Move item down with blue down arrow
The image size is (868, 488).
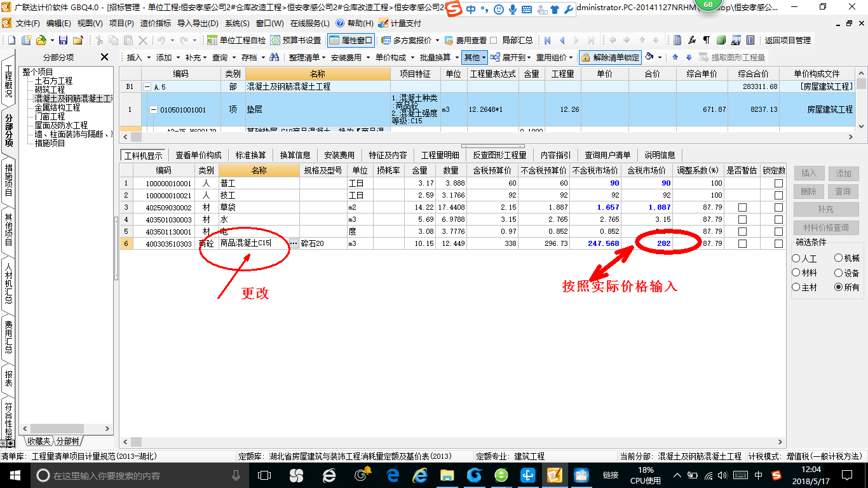688,57
